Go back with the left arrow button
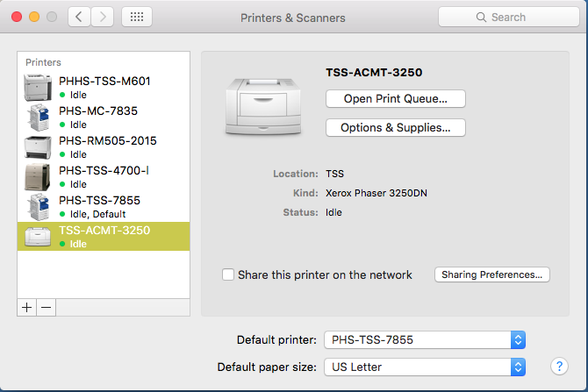Viewport: 588px width, 392px height. tap(80, 17)
